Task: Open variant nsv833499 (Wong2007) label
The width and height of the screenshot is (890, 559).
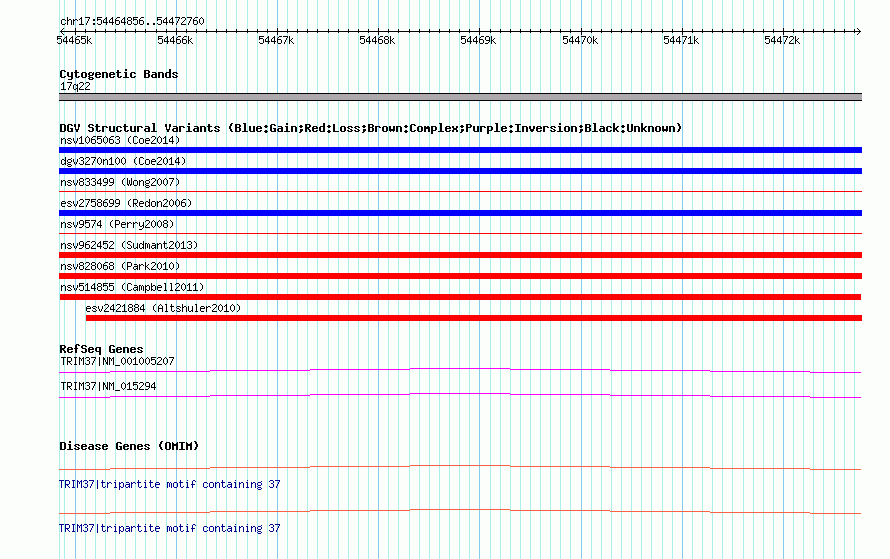Action: coord(120,182)
